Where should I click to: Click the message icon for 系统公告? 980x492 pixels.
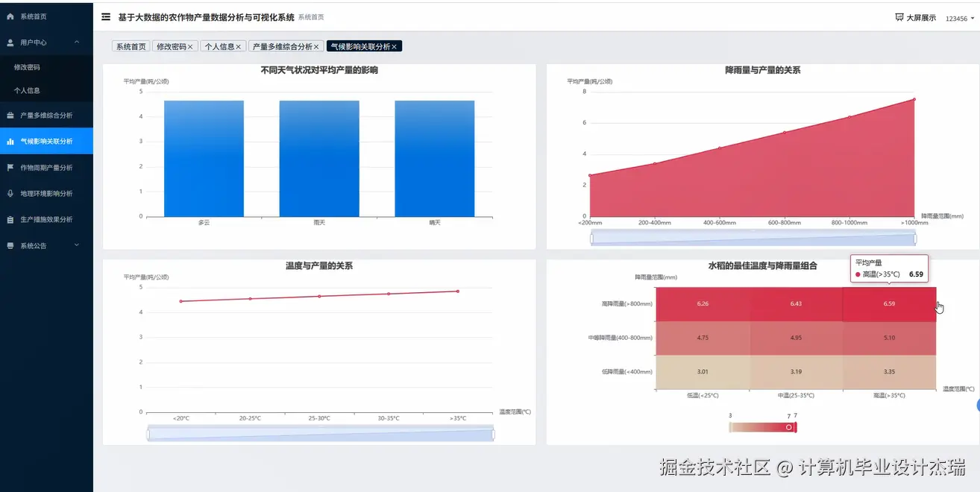click(10, 245)
